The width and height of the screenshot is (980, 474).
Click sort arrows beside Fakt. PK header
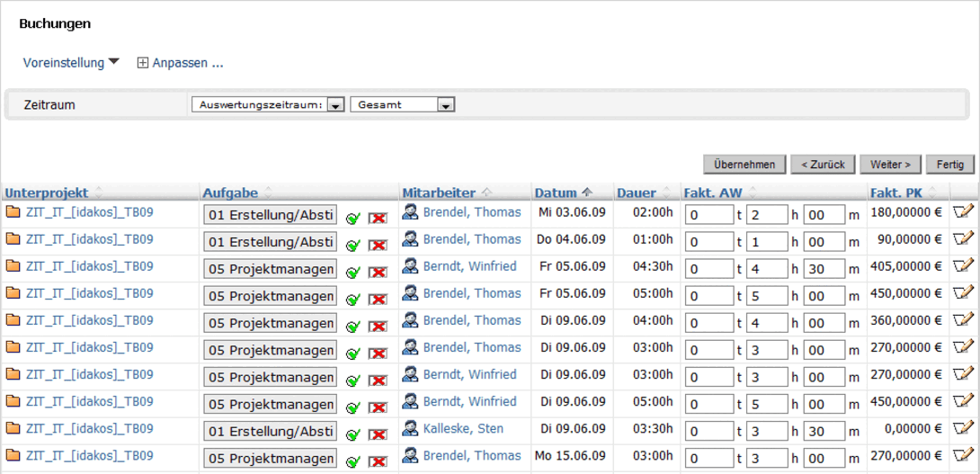pos(933,192)
